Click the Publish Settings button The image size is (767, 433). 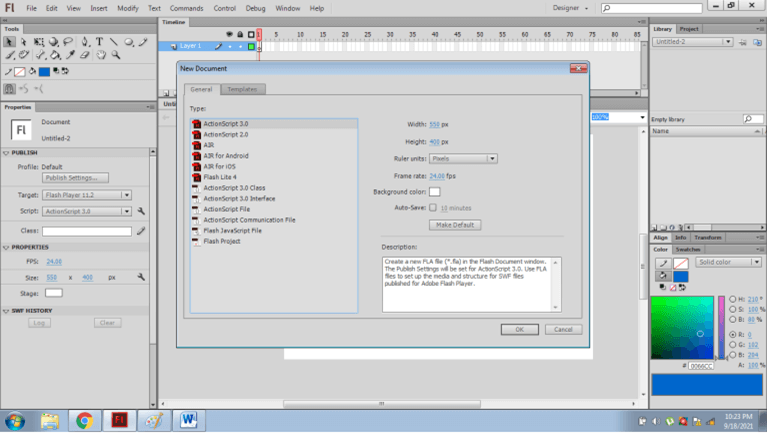coord(75,178)
